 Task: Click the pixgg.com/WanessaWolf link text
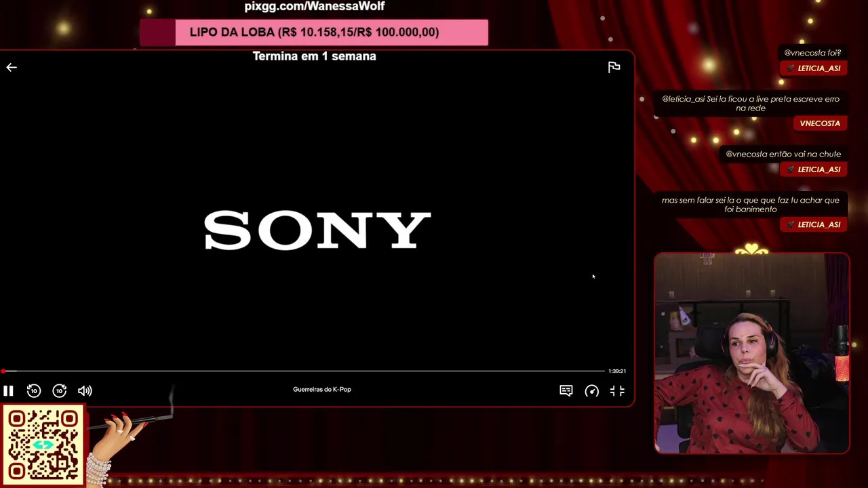315,7
